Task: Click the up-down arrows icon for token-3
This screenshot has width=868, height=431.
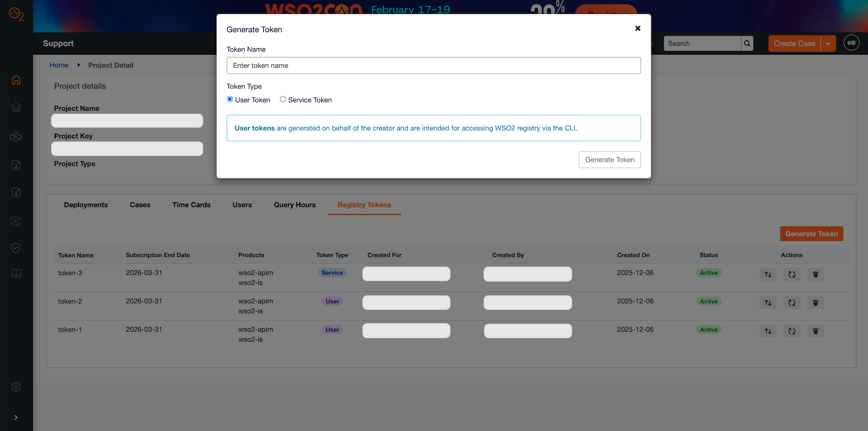Action: (768, 274)
